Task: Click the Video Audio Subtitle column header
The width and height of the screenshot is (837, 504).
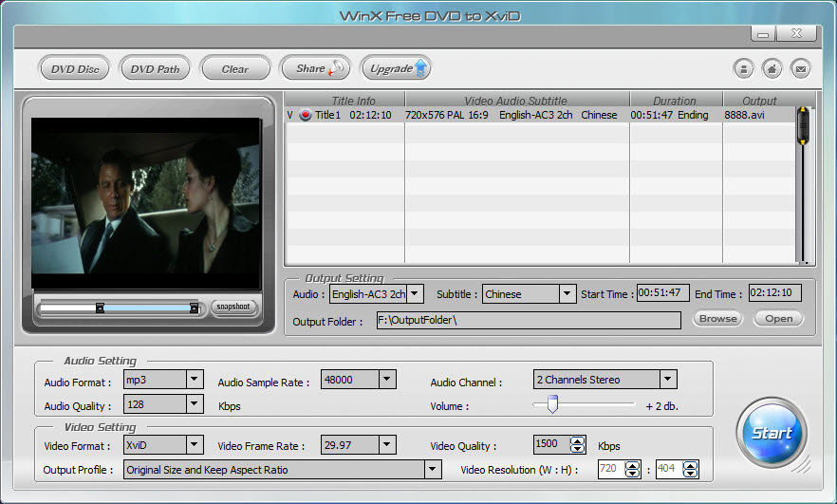Action: (x=517, y=101)
